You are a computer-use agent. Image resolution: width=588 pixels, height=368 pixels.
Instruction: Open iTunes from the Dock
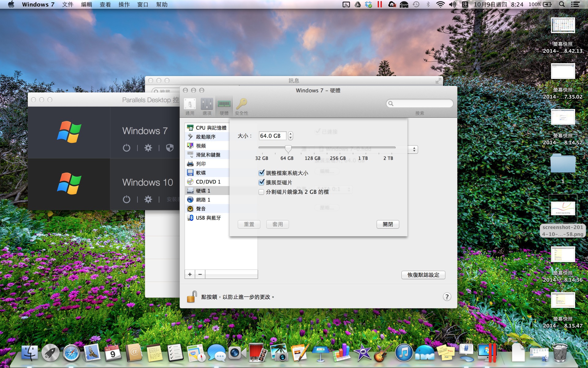pos(404,353)
